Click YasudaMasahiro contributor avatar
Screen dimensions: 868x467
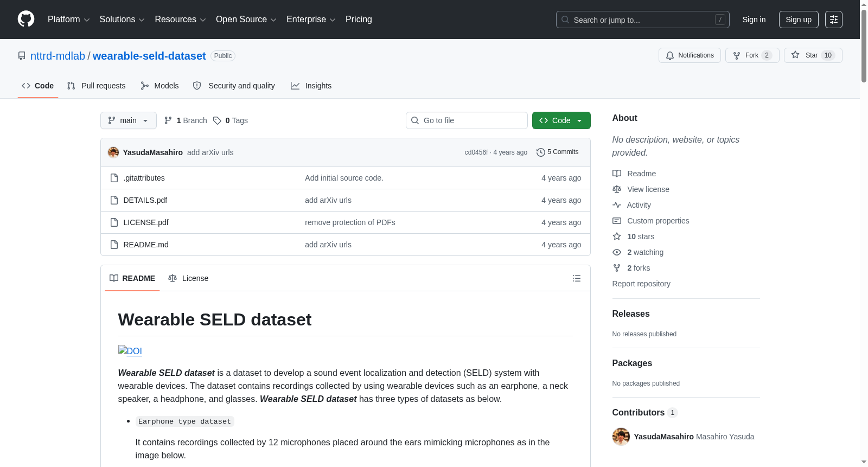(621, 437)
